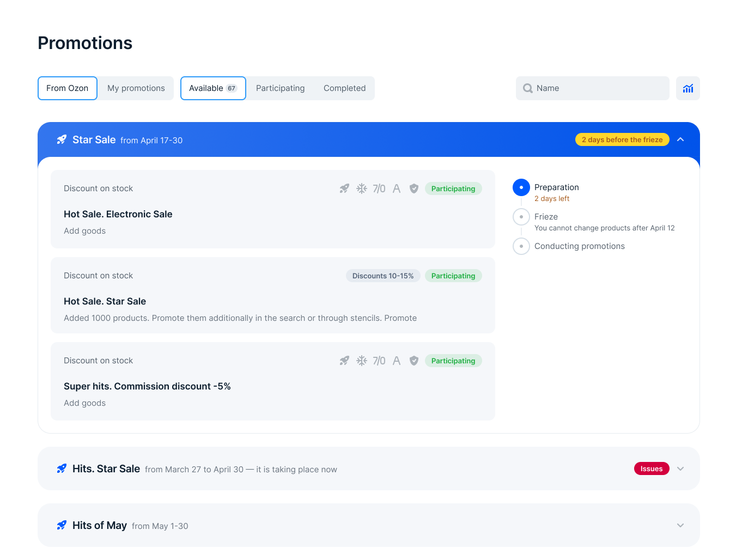The height and width of the screenshot is (560, 736).
Task: Select the Frieze step marker
Action: click(521, 217)
